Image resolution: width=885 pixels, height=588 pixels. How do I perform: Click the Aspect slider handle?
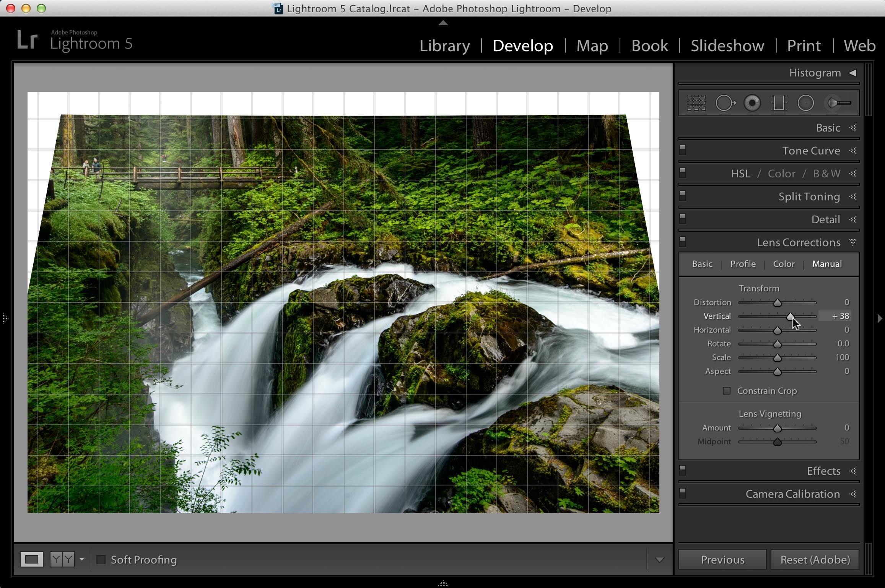(x=778, y=372)
